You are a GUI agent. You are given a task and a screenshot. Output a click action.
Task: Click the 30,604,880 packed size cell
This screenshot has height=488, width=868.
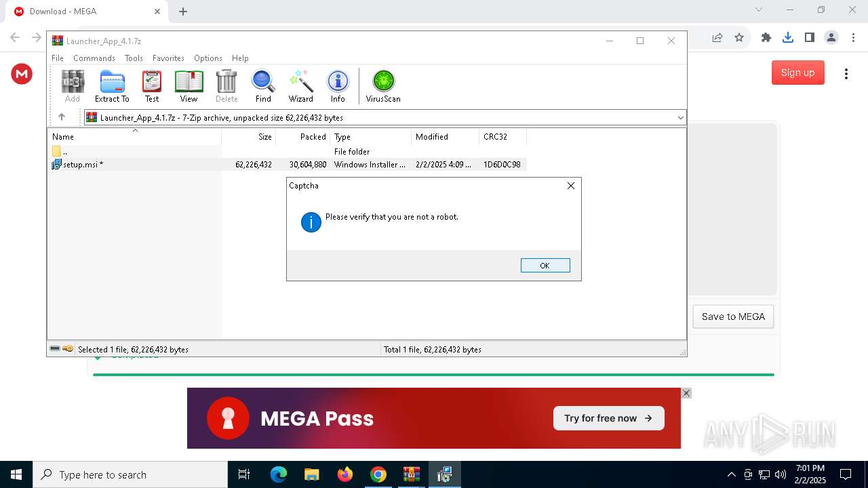(308, 165)
